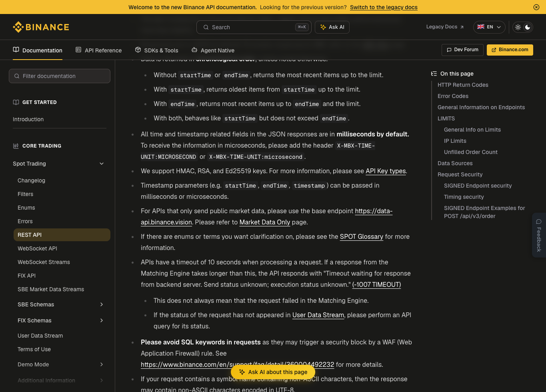The height and width of the screenshot is (392, 546).
Task: Expand the SBE Schemas chevron
Action: [102, 304]
